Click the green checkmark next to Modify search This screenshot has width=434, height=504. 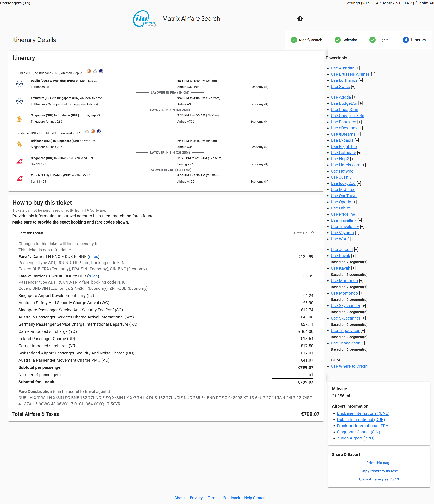[x=294, y=40]
